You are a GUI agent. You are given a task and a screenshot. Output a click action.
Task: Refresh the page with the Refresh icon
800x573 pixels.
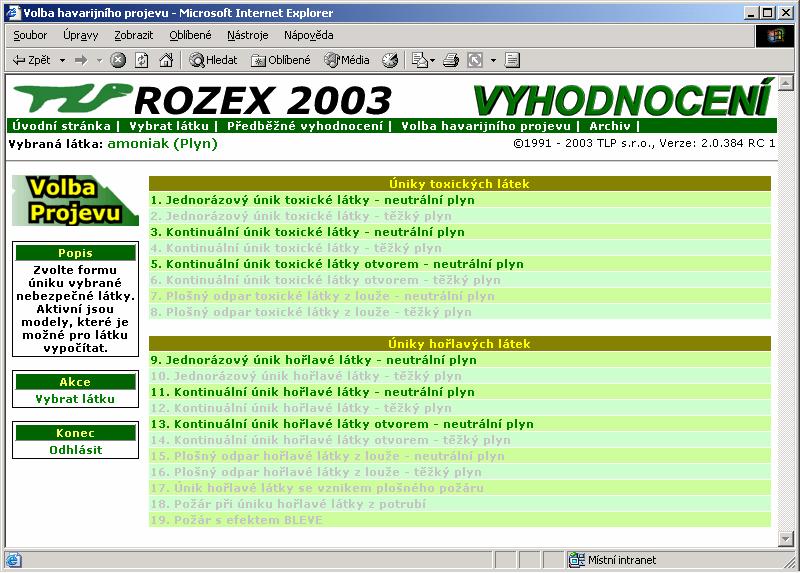[141, 60]
